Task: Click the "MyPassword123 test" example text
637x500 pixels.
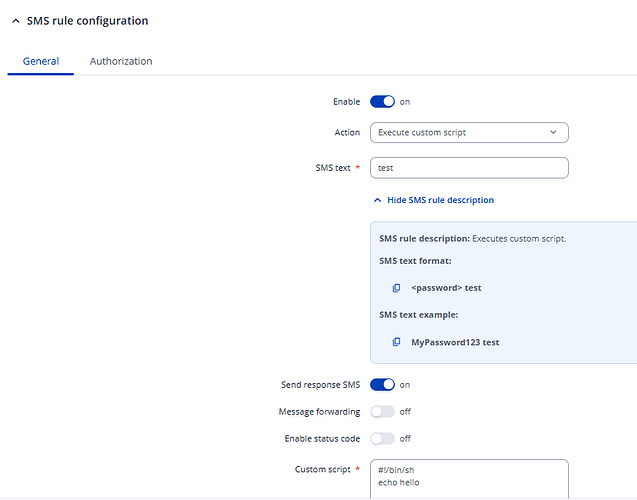Action: (455, 342)
